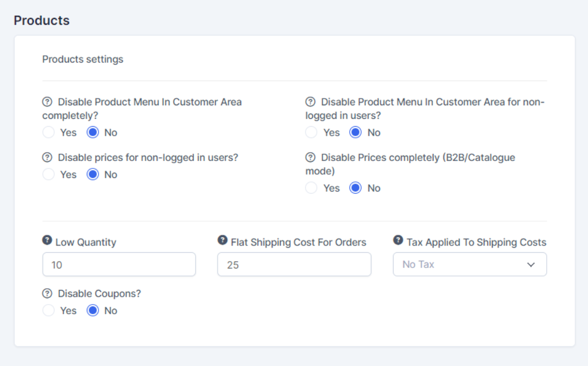
Task: Enable Yes for B2B/Catalogue mode prices
Action: 311,188
